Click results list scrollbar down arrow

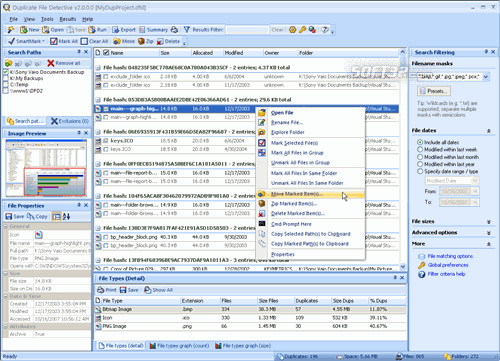(403, 266)
